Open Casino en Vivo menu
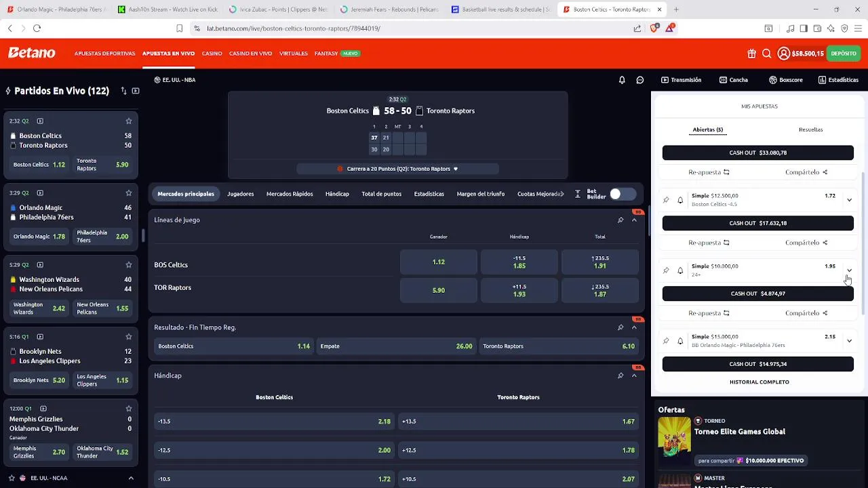The image size is (868, 488). coord(250,54)
